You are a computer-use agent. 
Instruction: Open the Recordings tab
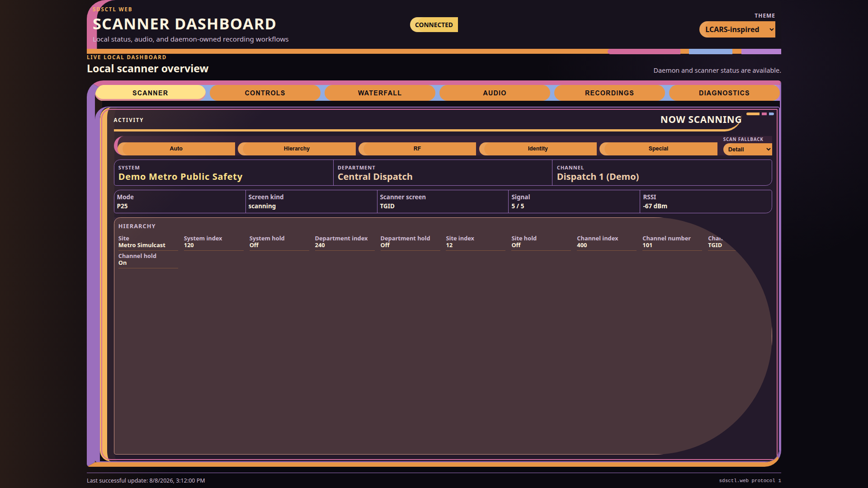click(609, 93)
